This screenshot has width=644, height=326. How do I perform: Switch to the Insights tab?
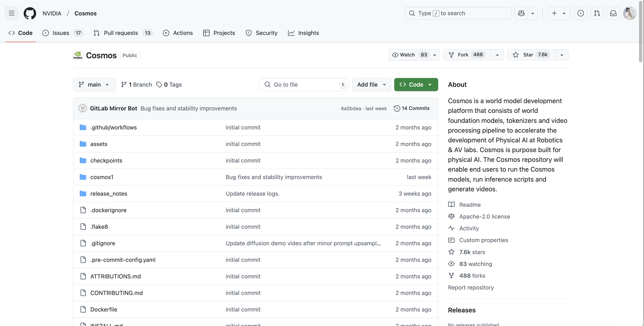click(303, 33)
